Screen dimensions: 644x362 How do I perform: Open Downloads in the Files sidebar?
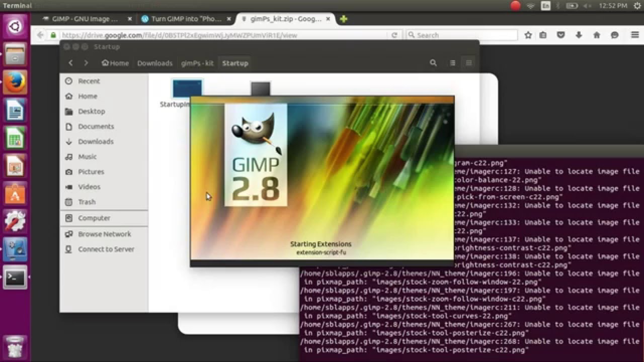pos(104,141)
